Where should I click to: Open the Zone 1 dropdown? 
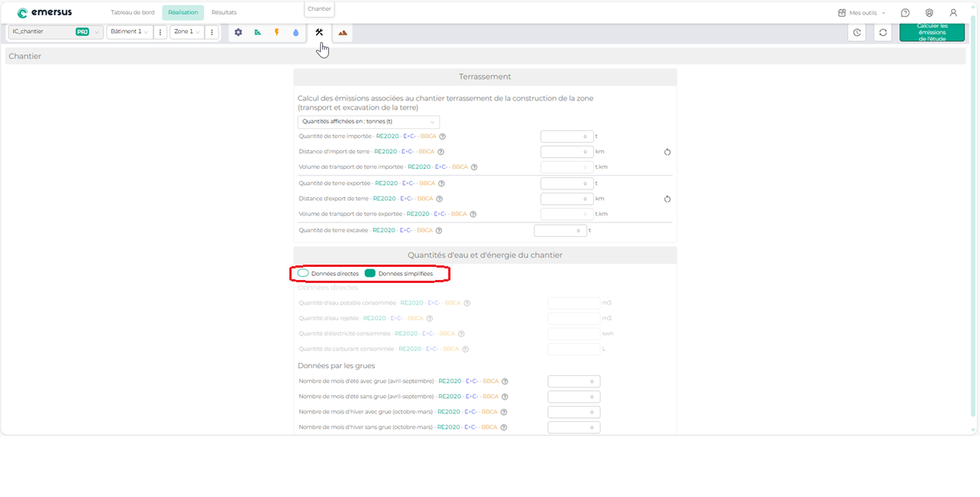point(187,32)
